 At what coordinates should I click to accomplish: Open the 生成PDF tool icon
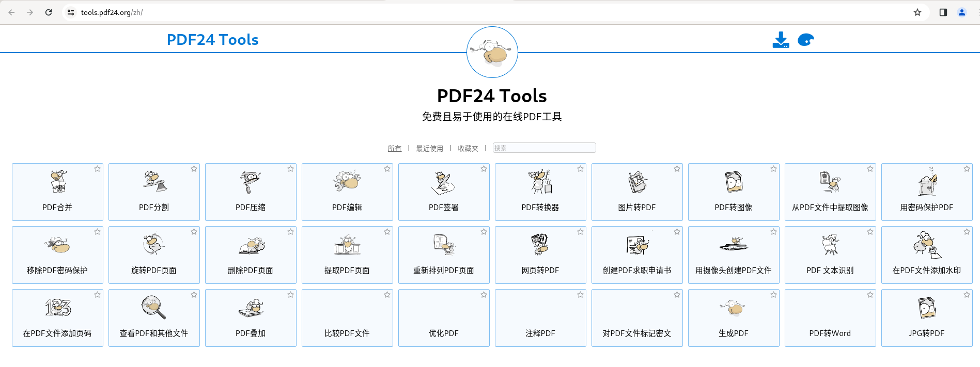pos(733,308)
